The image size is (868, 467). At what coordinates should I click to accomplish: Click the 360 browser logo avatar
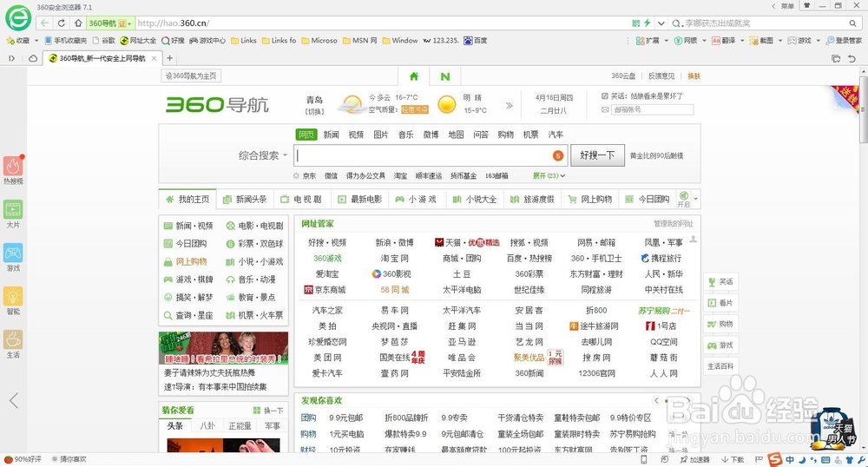[18, 17]
